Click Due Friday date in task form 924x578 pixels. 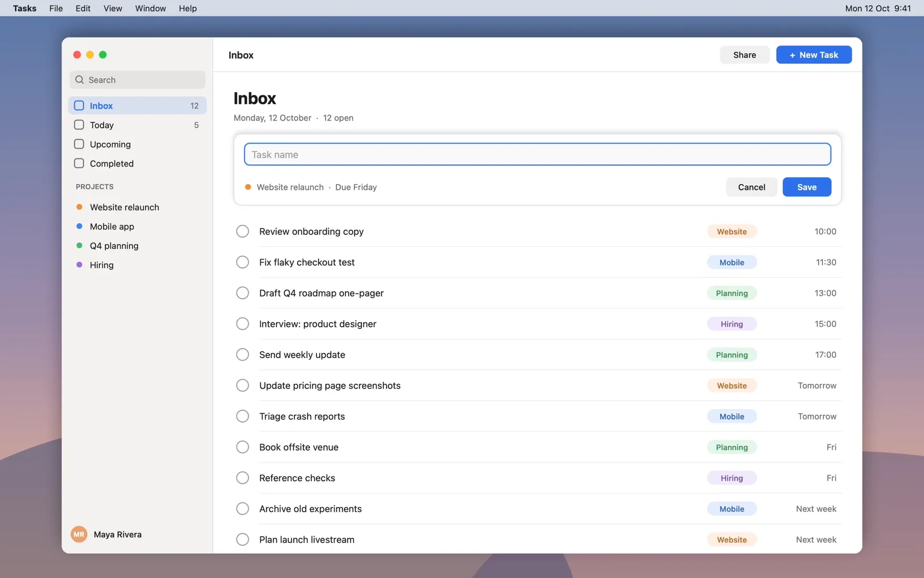[x=356, y=187]
